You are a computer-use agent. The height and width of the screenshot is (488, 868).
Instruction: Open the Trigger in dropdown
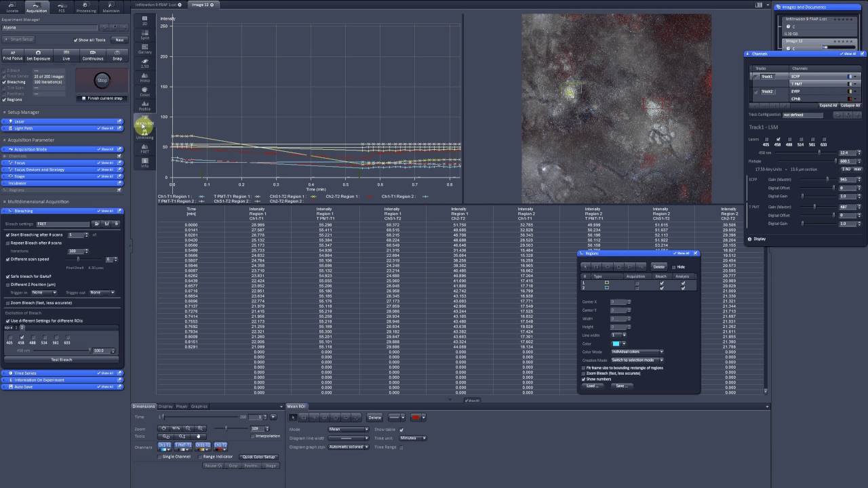(x=44, y=293)
